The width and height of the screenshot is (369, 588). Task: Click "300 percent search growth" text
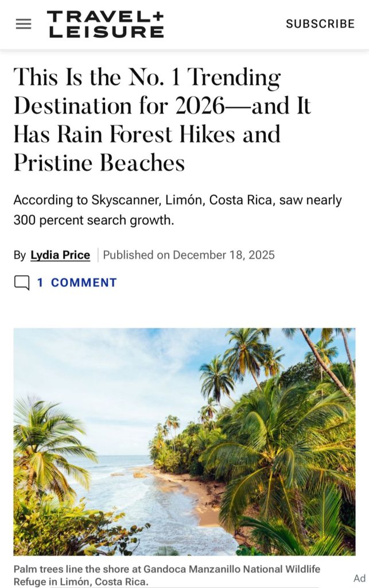(94, 220)
